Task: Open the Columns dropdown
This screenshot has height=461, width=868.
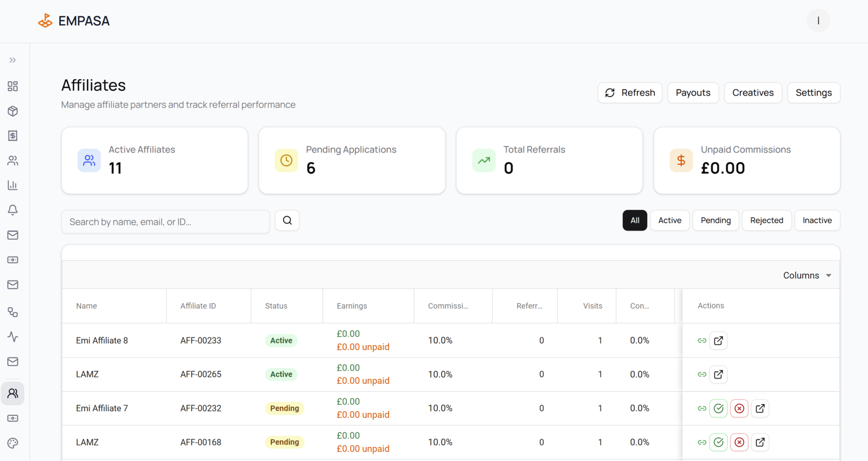Action: coord(807,276)
